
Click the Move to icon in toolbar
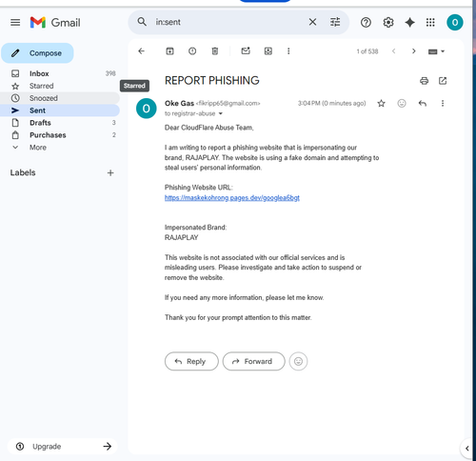pyautogui.click(x=268, y=51)
